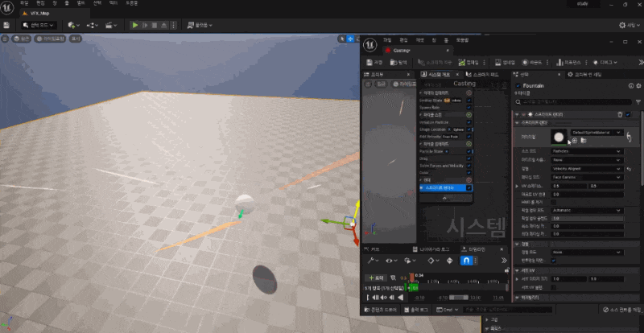Toggle the timeline magnet snapping button
The width and height of the screenshot is (644, 333).
466,261
